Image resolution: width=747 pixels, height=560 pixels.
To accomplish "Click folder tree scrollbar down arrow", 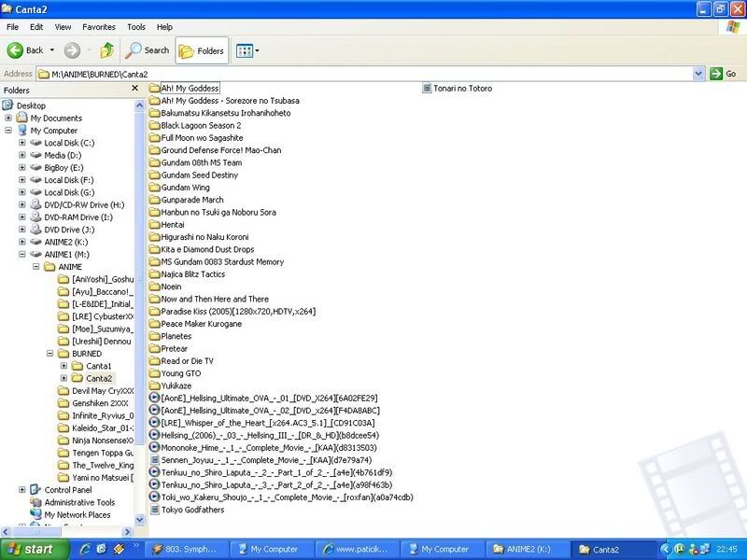I will [139, 519].
